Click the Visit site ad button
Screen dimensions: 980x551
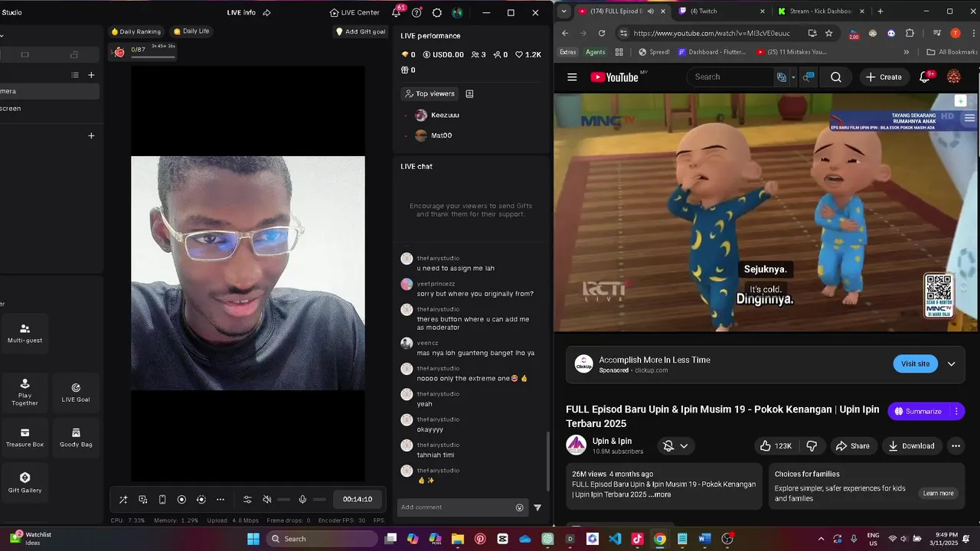pos(915,364)
